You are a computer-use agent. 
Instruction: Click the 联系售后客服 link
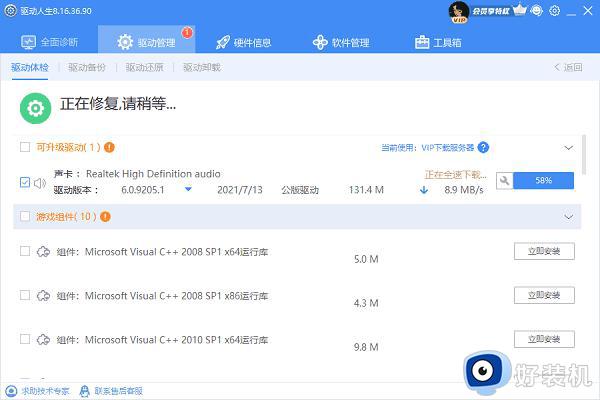click(111, 391)
